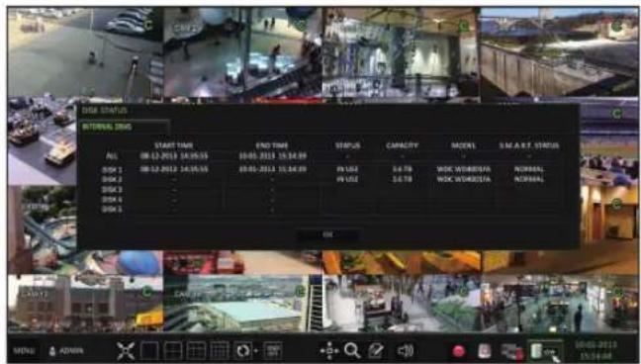Click DISK 1 capacity value
Screen dimensions: 641x364
402,169
